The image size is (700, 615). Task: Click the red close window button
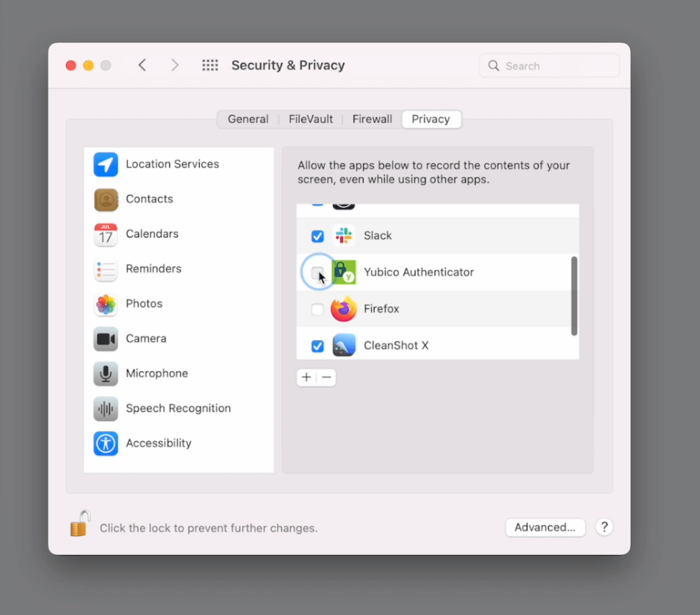click(71, 65)
